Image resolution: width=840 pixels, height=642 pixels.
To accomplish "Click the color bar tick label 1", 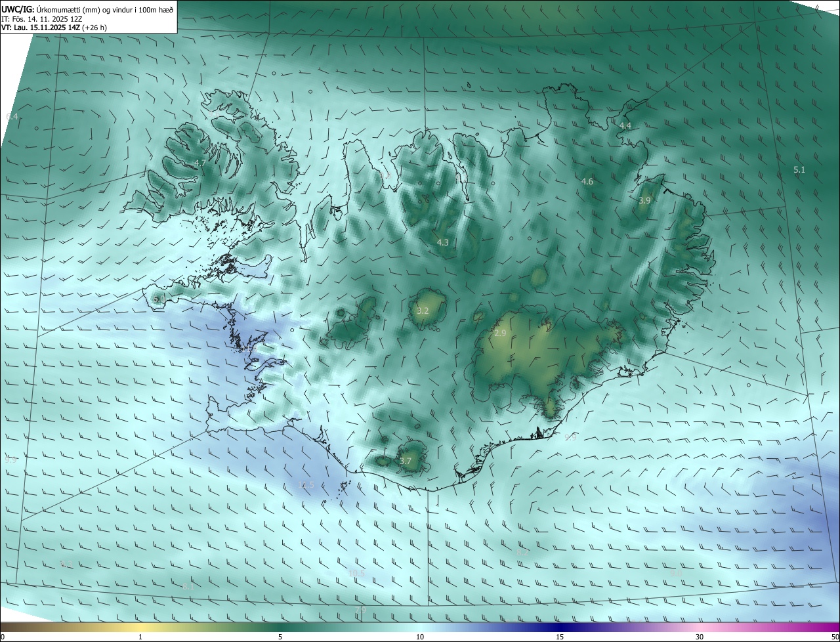I will point(140,637).
